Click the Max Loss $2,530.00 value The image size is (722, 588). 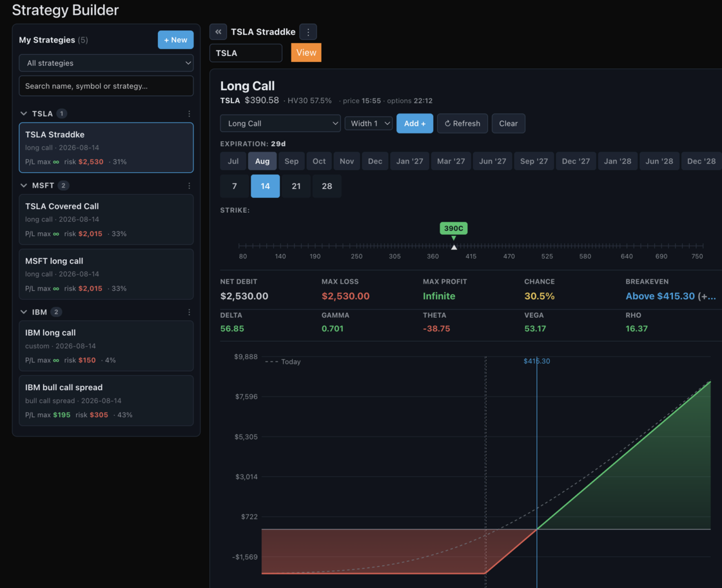[x=346, y=296]
